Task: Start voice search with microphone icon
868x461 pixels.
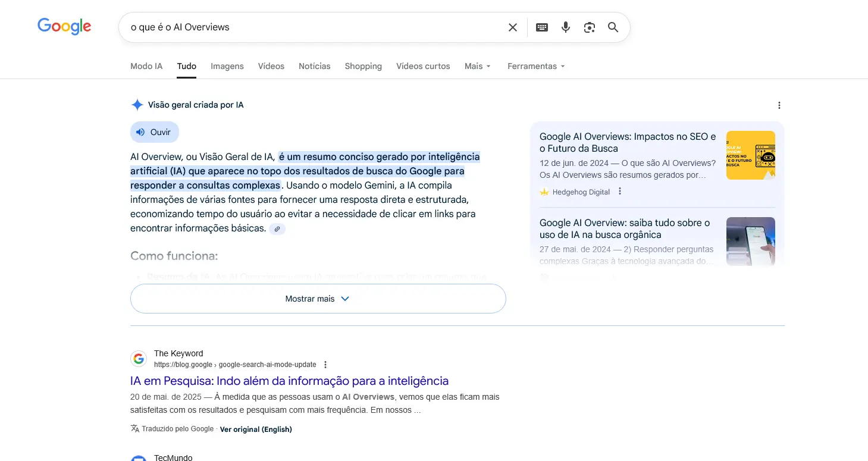Action: pyautogui.click(x=566, y=27)
